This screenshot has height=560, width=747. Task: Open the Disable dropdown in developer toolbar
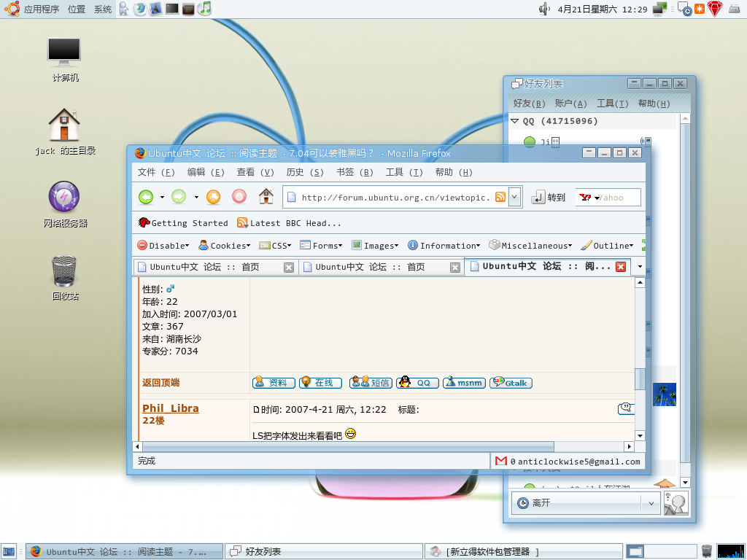(163, 245)
